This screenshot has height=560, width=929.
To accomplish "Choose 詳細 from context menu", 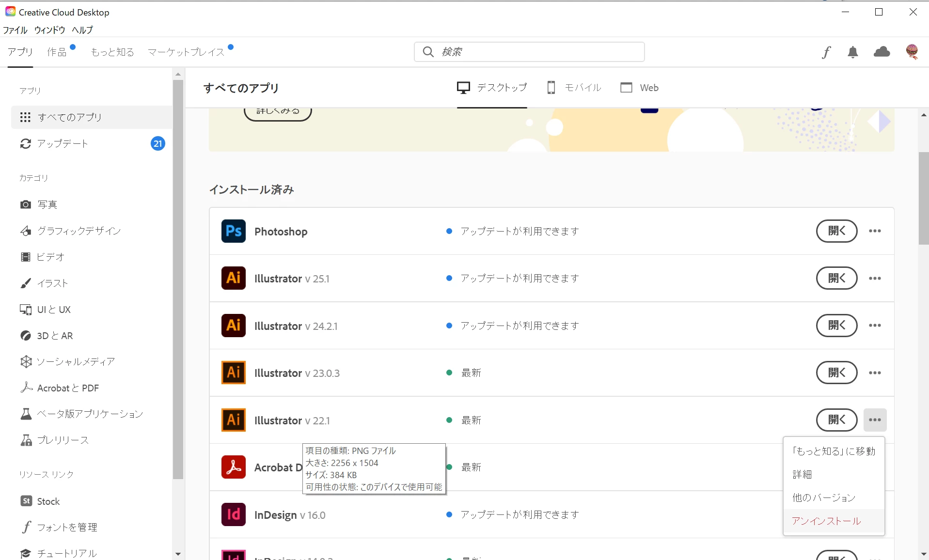I will (834, 474).
